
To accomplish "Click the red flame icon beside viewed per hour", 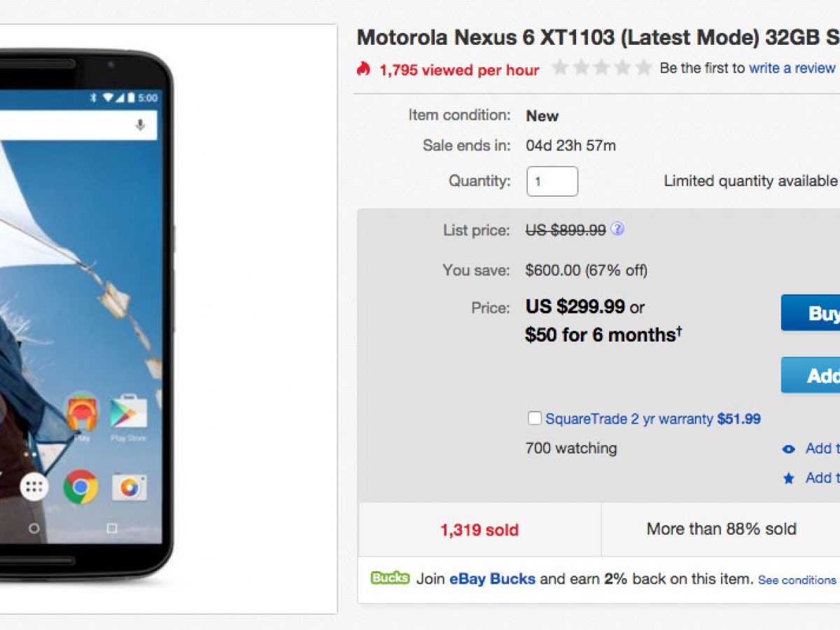I will pyautogui.click(x=363, y=69).
